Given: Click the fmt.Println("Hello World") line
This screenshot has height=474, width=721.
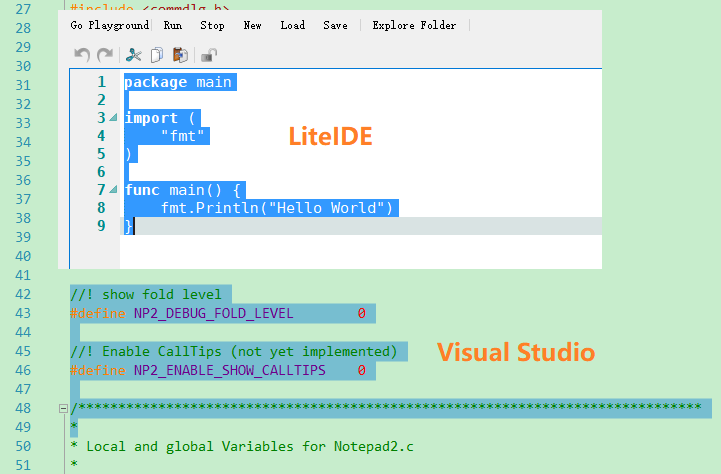Looking at the screenshot, I should (x=277, y=208).
